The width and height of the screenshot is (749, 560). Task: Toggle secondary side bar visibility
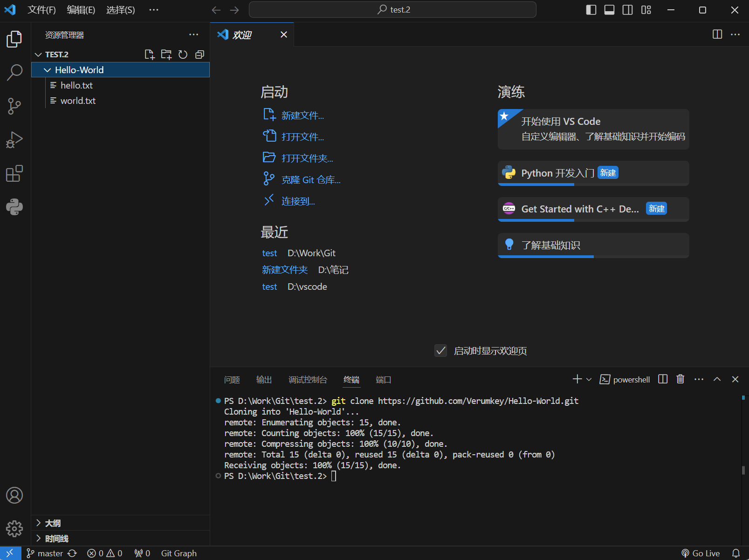click(628, 10)
